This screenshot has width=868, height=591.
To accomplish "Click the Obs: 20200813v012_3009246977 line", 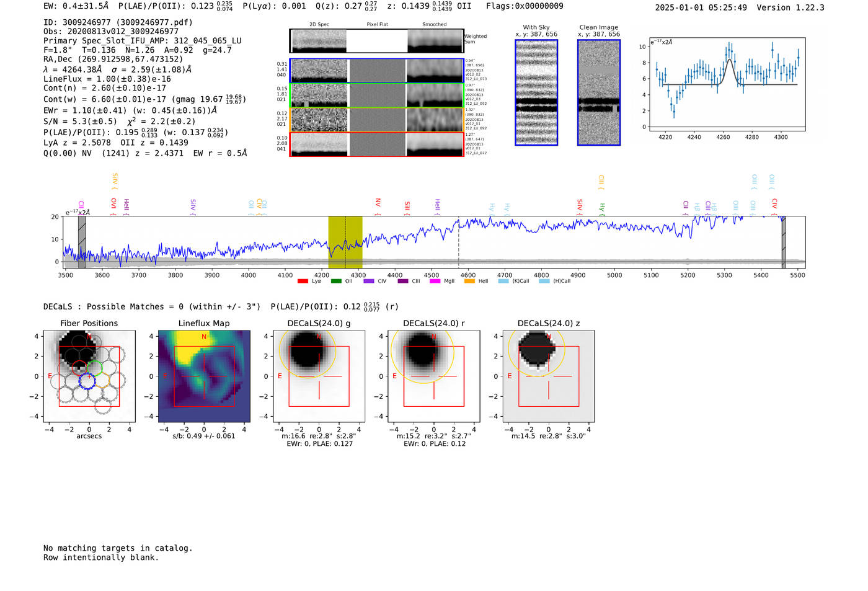I will pos(111,32).
